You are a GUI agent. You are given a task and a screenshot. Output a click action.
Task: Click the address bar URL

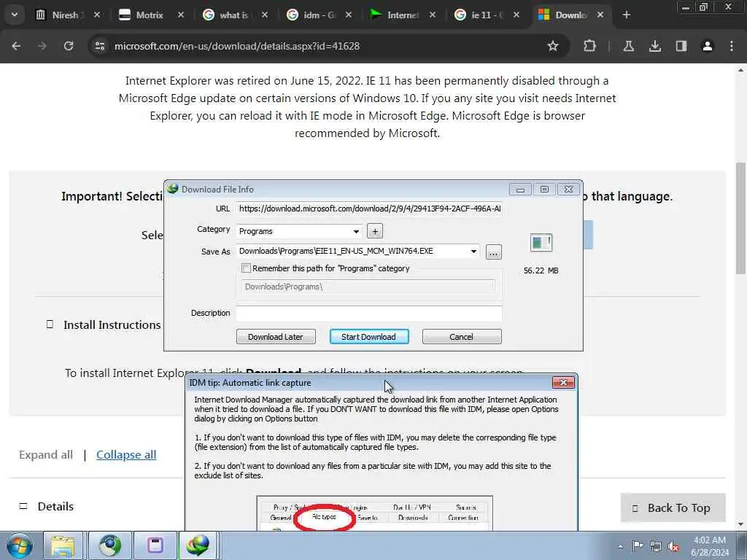[237, 46]
